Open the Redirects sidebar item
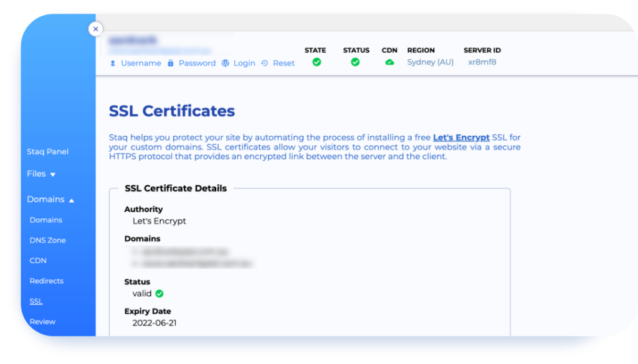Viewport: 638px width, 364px height. (x=46, y=281)
